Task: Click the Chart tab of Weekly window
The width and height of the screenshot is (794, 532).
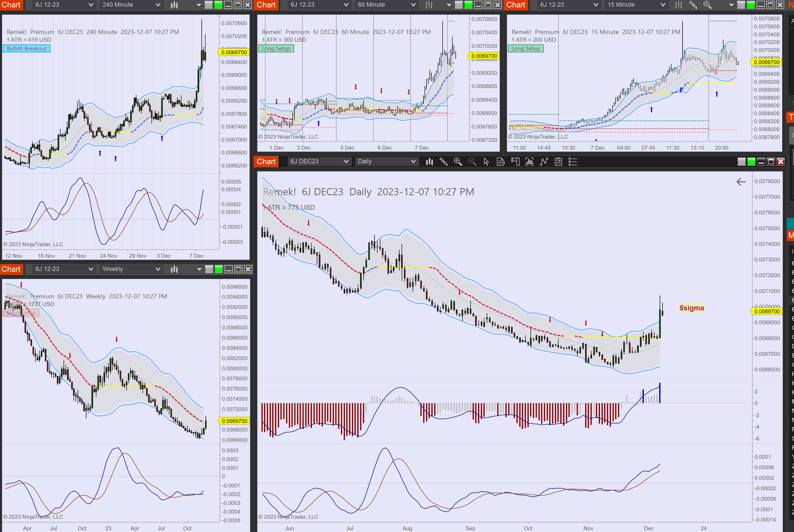Action: 11,269
